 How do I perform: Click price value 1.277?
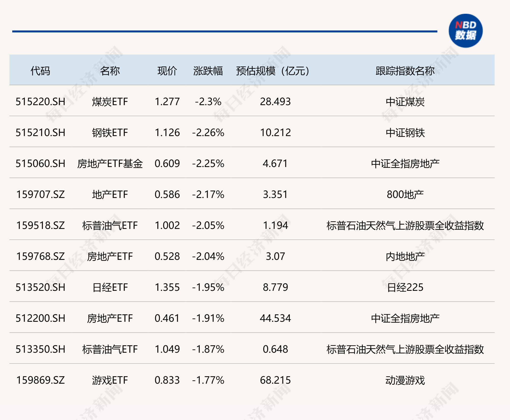tap(167, 102)
